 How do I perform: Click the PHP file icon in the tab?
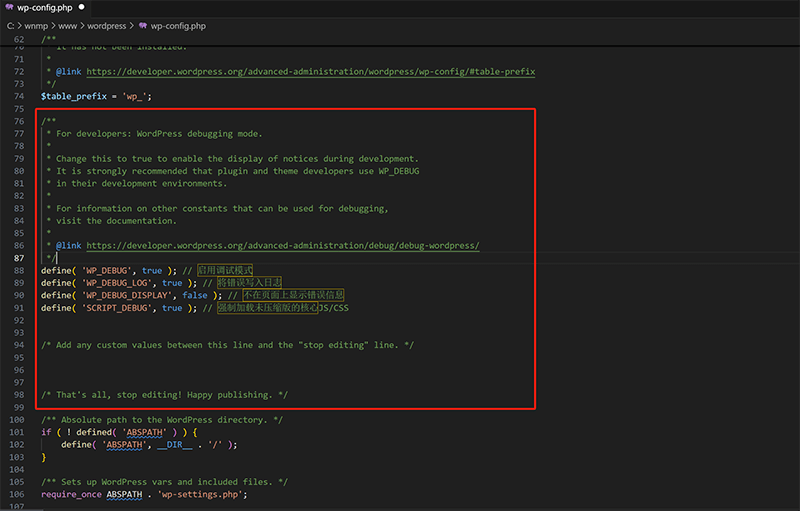point(9,7)
